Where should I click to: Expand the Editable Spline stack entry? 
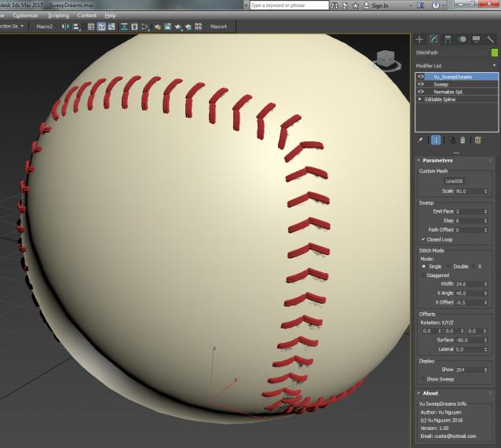[420, 100]
